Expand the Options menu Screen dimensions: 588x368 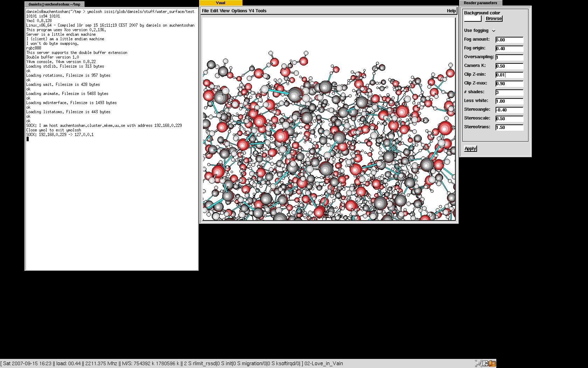[x=239, y=11]
